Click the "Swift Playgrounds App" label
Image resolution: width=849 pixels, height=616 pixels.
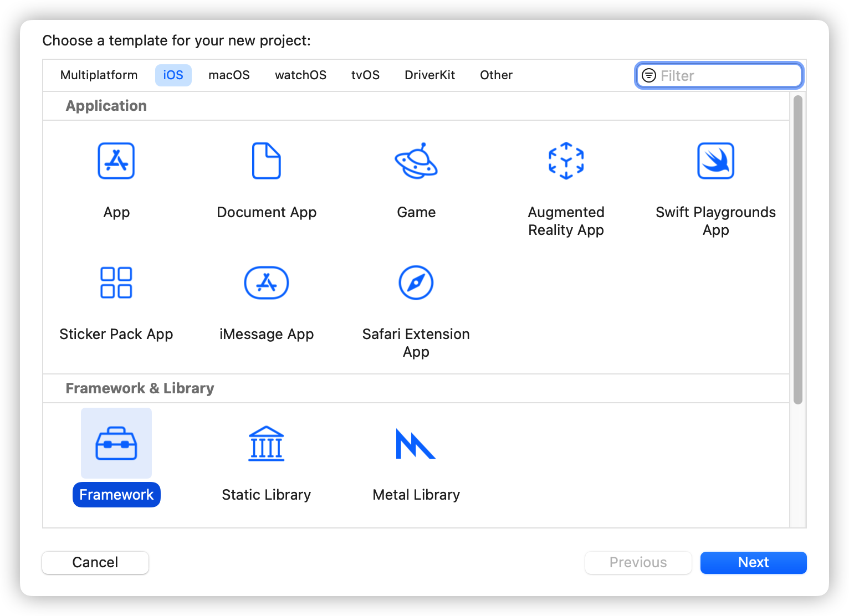(x=716, y=221)
